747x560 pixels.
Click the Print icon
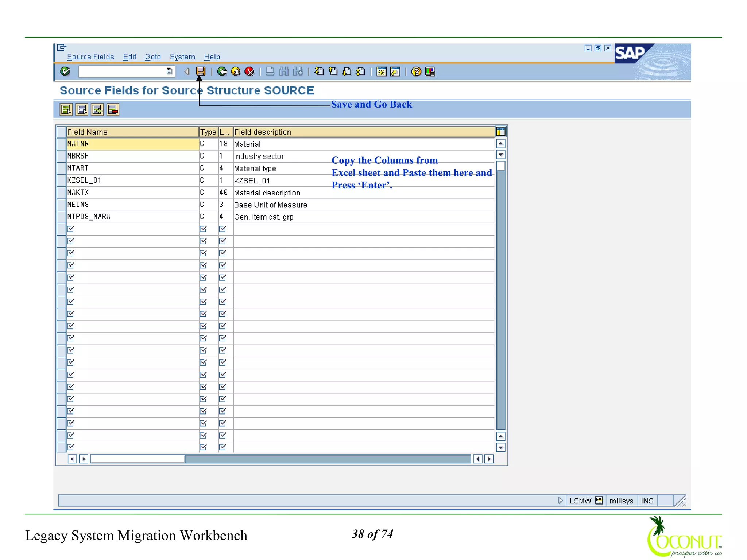270,71
